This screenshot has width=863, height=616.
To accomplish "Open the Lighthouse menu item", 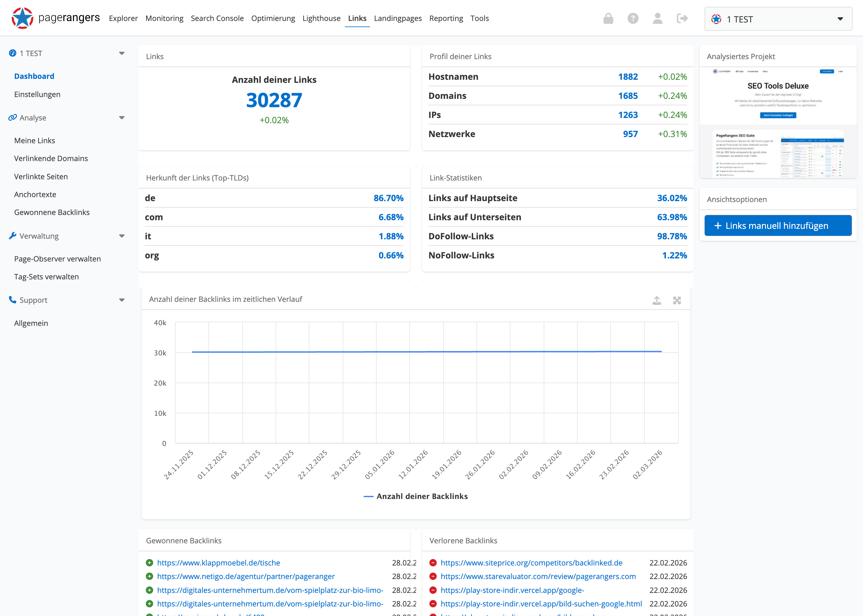I will pos(321,18).
